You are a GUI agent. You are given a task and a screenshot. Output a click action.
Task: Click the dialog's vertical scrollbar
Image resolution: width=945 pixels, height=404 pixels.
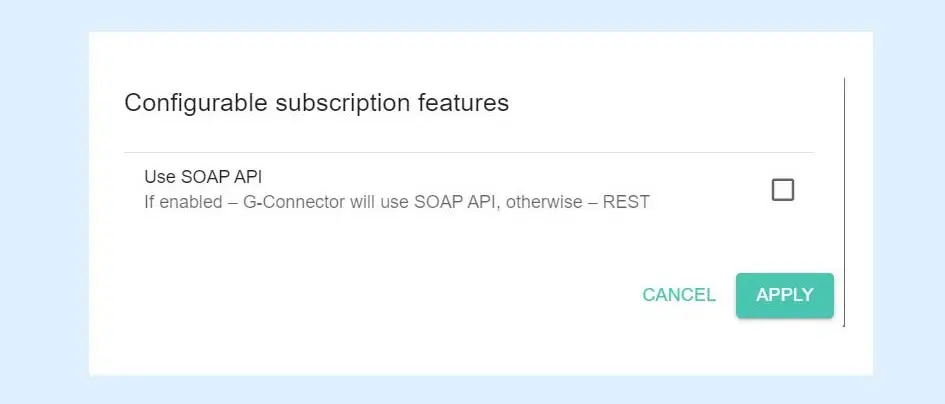click(845, 200)
